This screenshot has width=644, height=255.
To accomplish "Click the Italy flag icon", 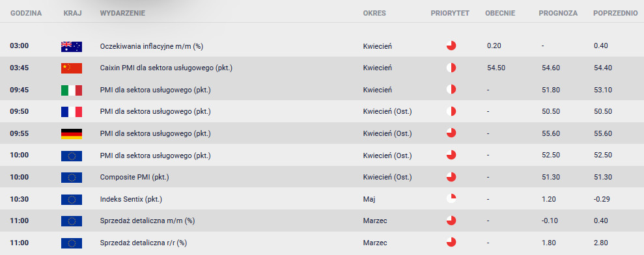I will (72, 90).
